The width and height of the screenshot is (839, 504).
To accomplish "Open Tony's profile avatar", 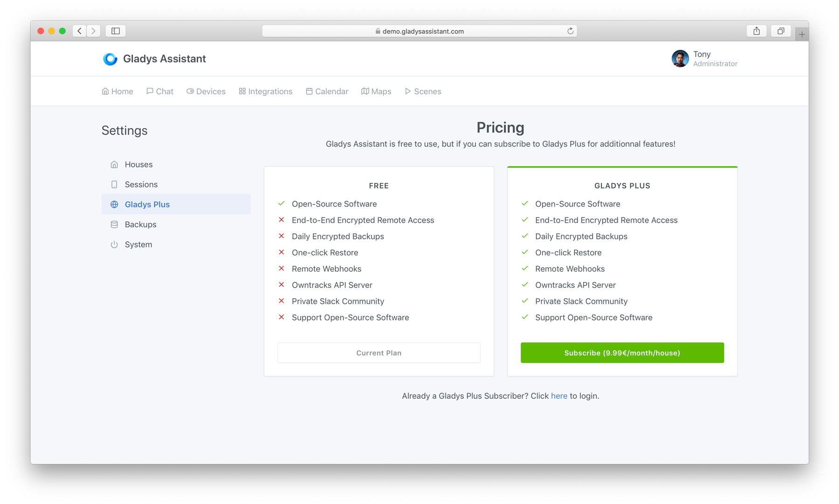I will (680, 59).
